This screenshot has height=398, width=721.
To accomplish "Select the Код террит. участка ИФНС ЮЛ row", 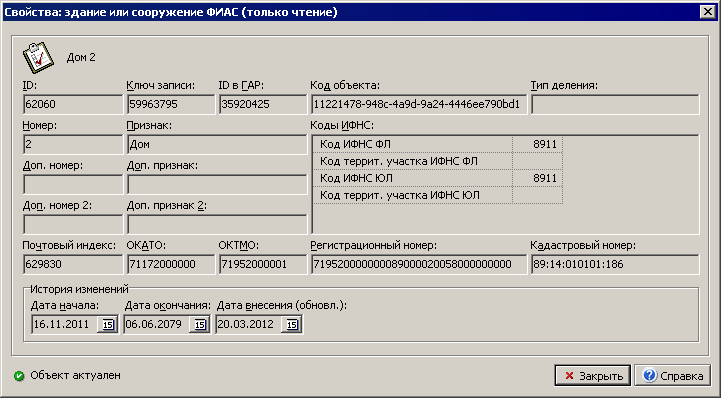I will click(x=438, y=195).
